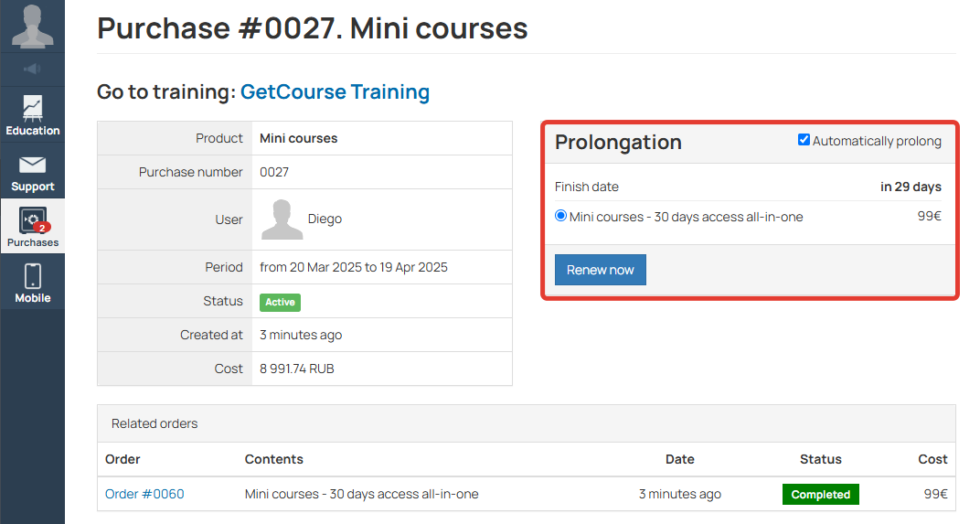Click the Date column header
Screen dimensions: 980x524
point(679,459)
